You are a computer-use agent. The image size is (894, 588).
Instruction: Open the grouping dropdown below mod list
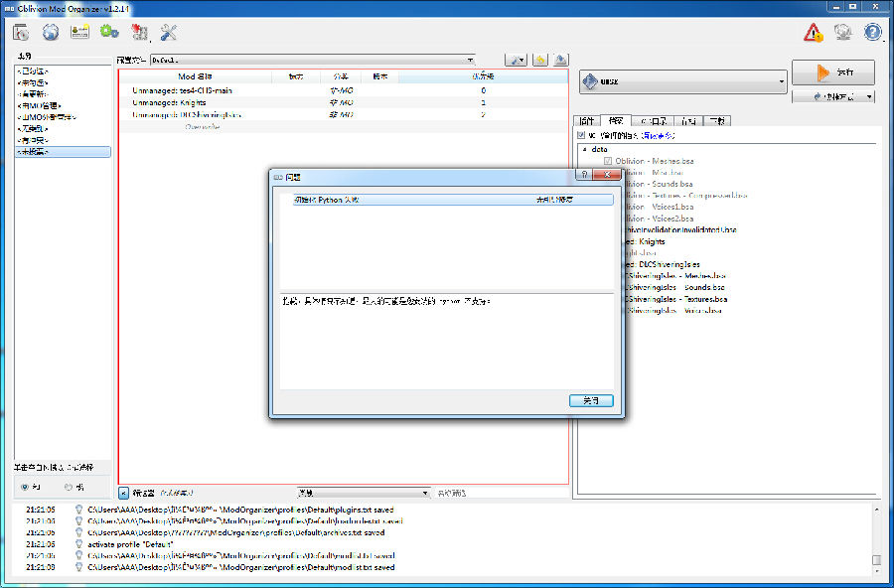point(364,493)
